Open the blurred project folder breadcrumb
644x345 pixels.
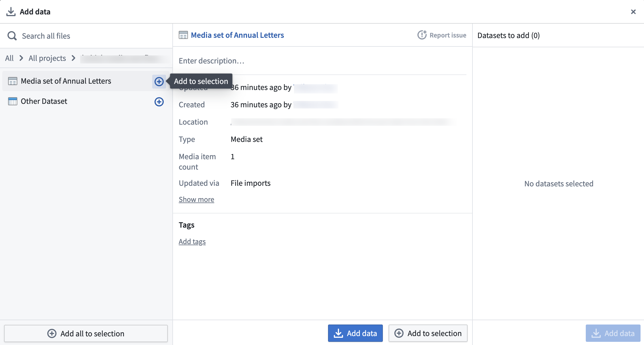(x=125, y=59)
